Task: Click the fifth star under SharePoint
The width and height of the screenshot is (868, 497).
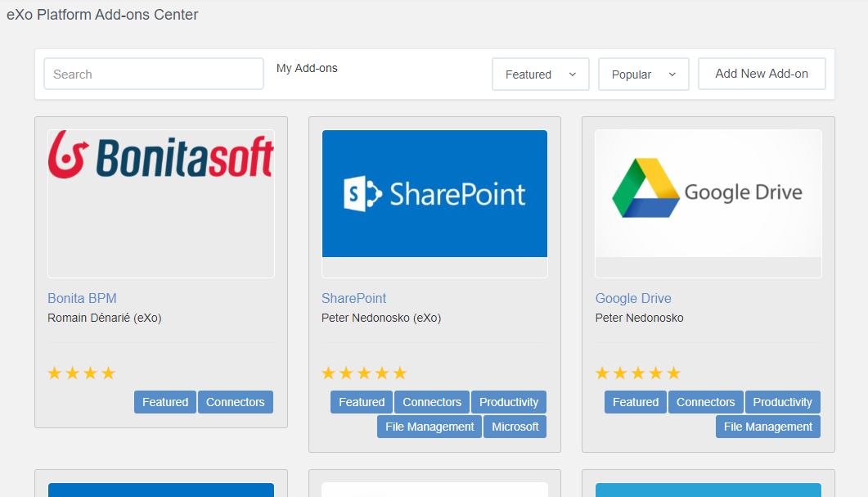Action: pyautogui.click(x=400, y=373)
